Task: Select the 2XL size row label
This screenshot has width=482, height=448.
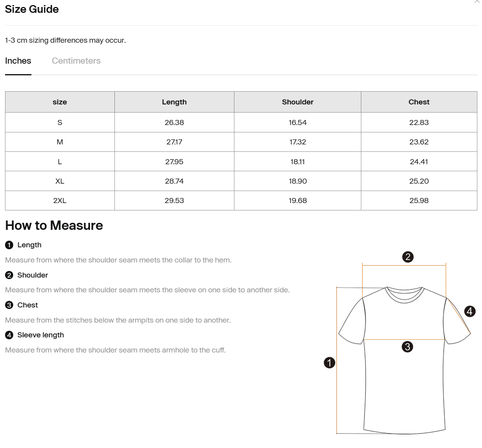Action: tap(60, 201)
